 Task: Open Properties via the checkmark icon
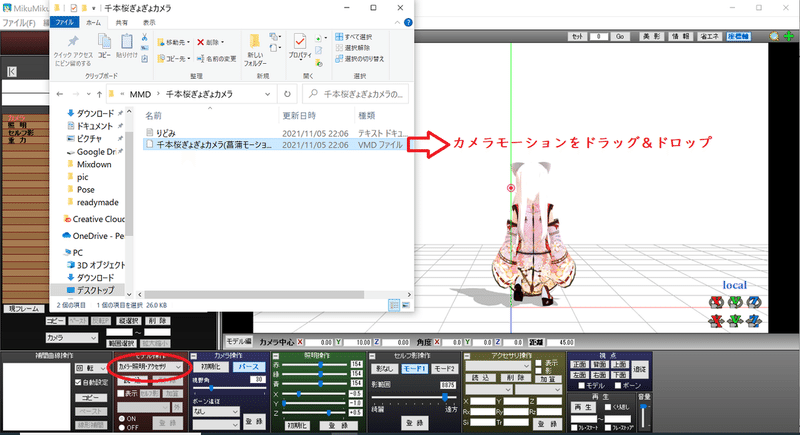(299, 41)
